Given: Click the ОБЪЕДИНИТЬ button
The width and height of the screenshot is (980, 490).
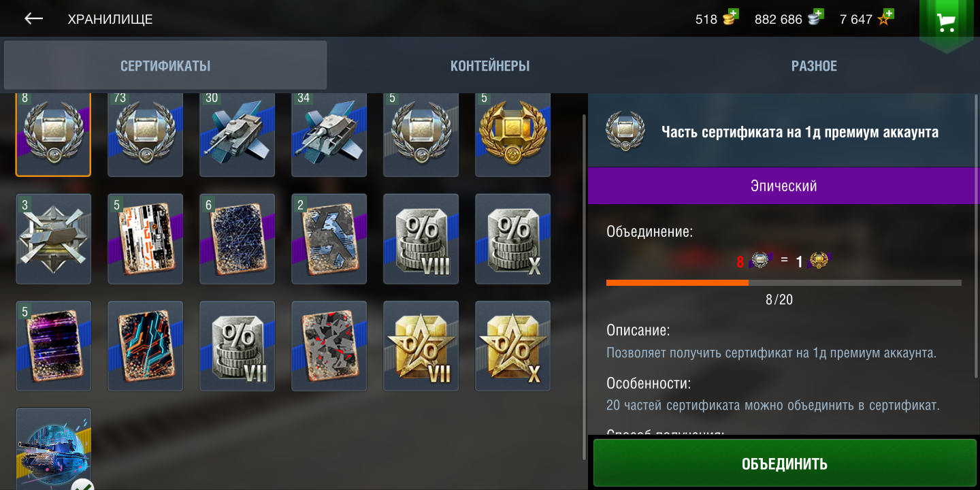Looking at the screenshot, I should tap(785, 463).
